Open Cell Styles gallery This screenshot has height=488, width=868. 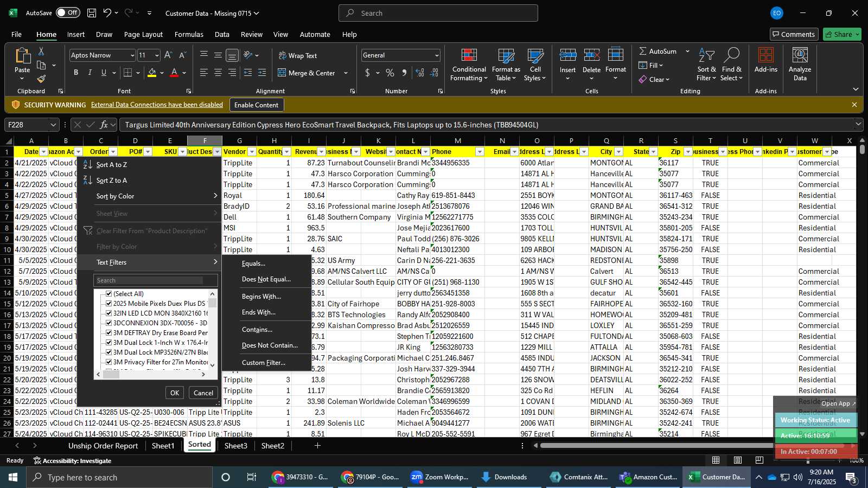(535, 65)
